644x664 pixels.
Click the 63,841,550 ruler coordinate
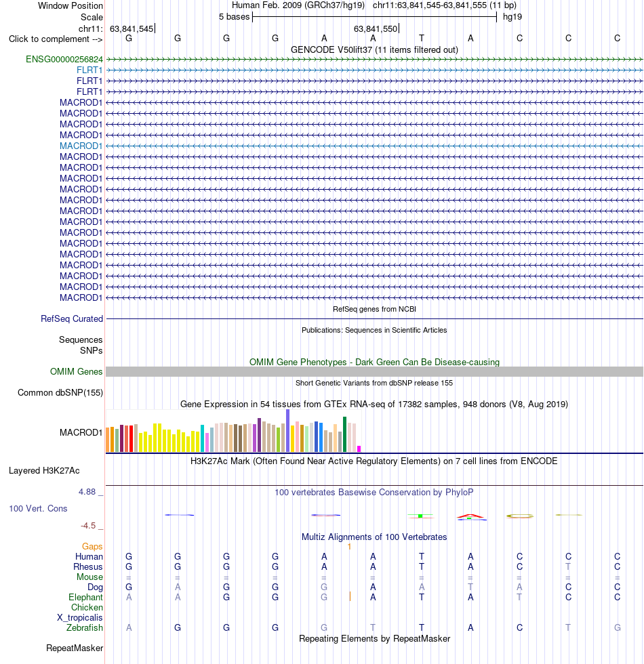[376, 28]
